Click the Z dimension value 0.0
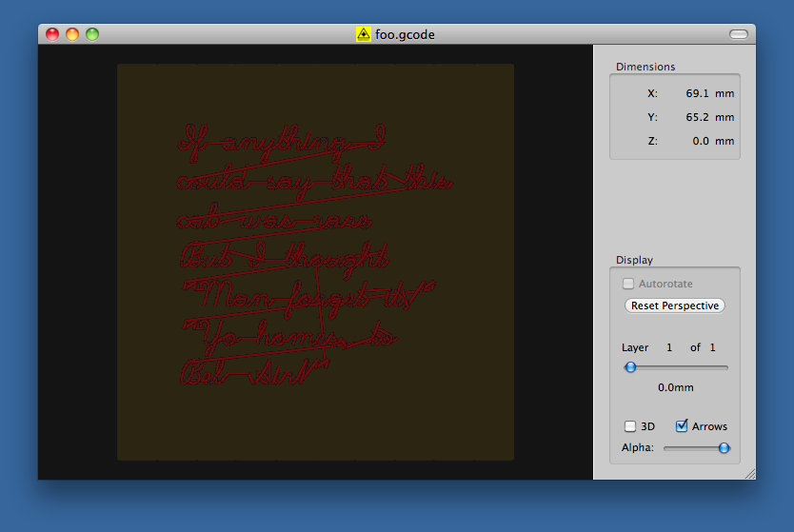794x532 pixels. (x=701, y=141)
